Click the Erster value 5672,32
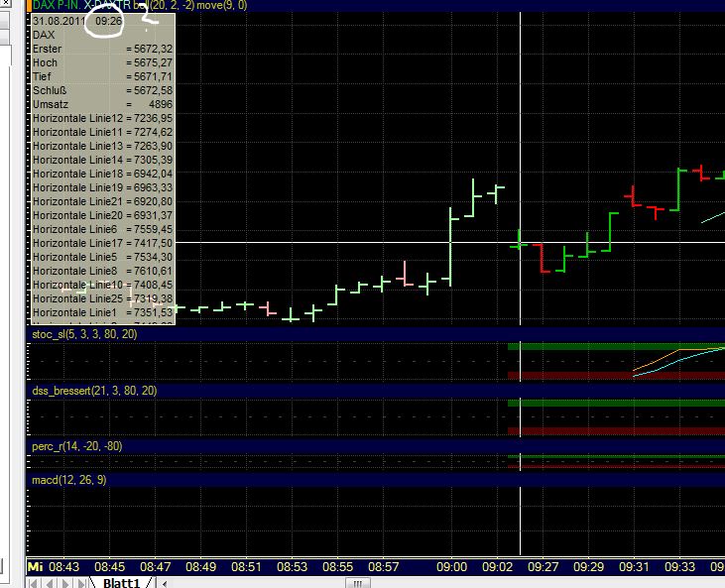The height and width of the screenshot is (588, 725). pyautogui.click(x=153, y=49)
